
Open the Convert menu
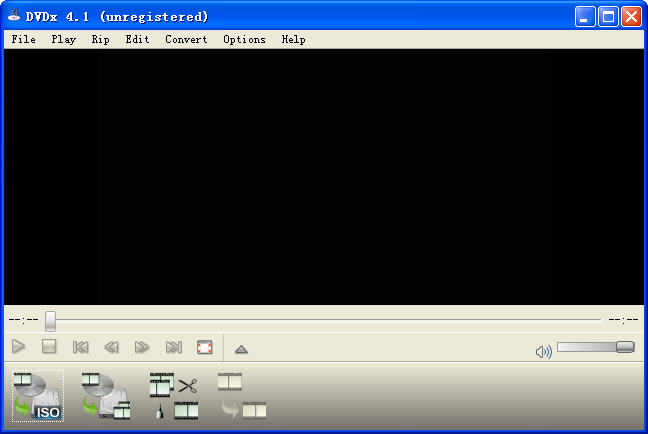click(x=186, y=40)
